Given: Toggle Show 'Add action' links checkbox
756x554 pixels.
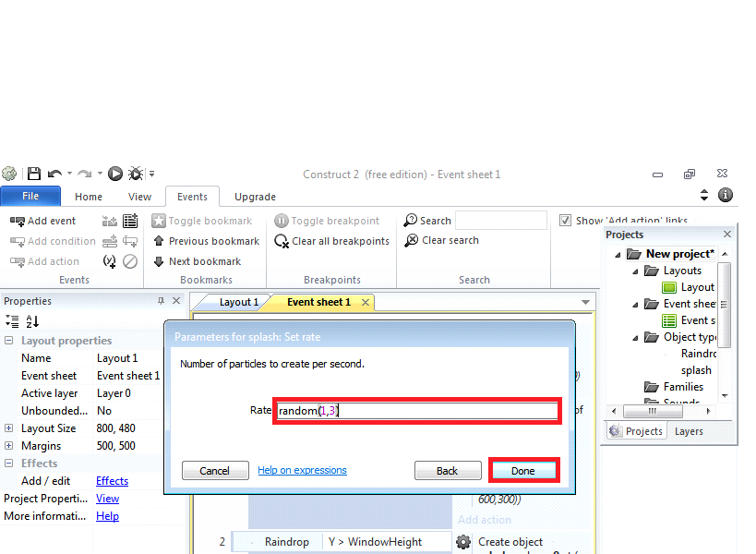Looking at the screenshot, I should click(565, 221).
